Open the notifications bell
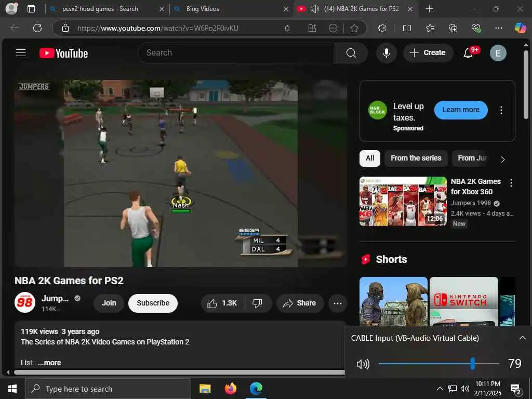This screenshot has height=399, width=532. [x=469, y=52]
